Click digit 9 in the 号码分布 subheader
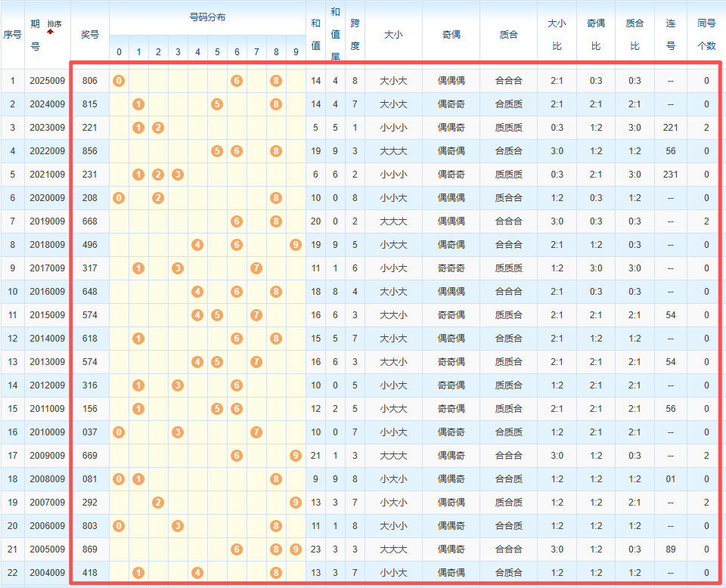The image size is (726, 588). pyautogui.click(x=296, y=52)
